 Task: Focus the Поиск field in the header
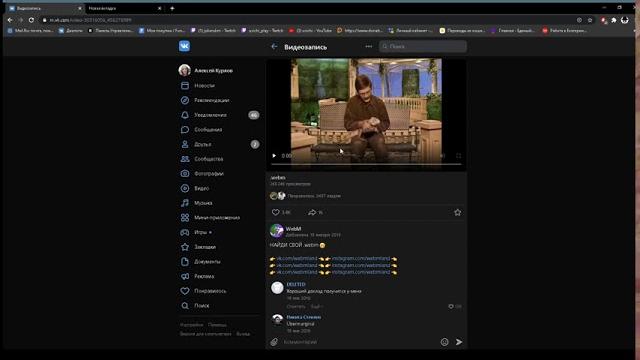423,47
